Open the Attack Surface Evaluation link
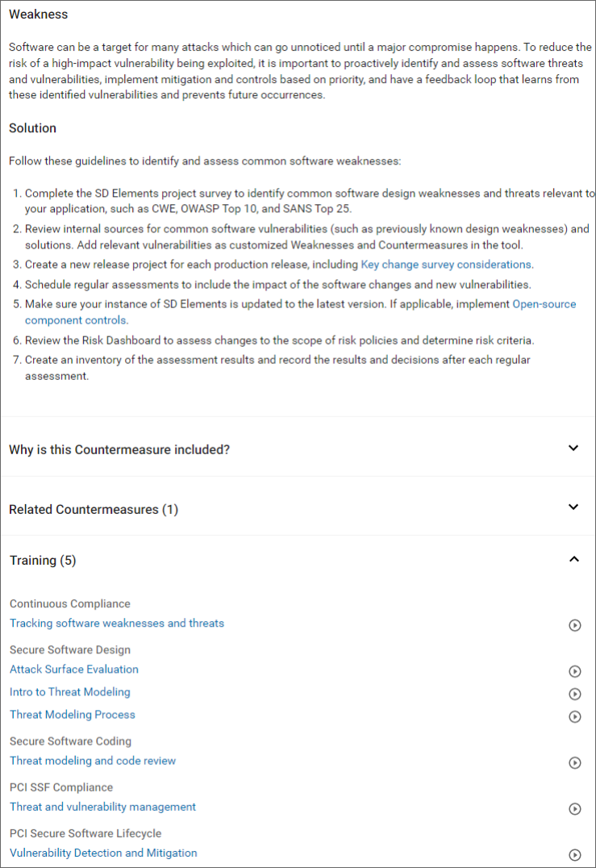596x868 pixels. click(x=74, y=669)
